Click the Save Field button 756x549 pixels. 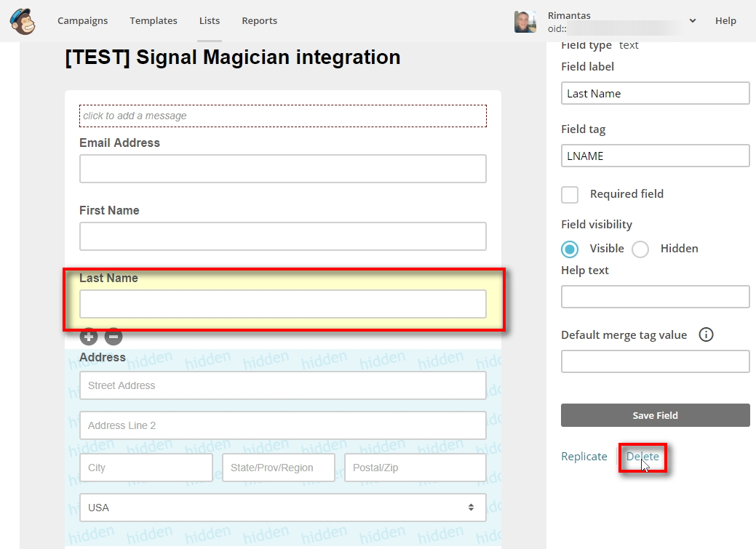(x=655, y=415)
